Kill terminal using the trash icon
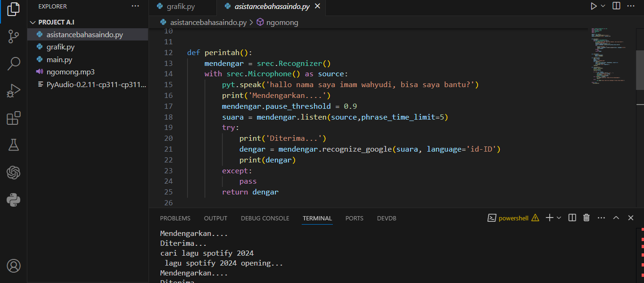Viewport: 644px width, 283px height. point(586,218)
